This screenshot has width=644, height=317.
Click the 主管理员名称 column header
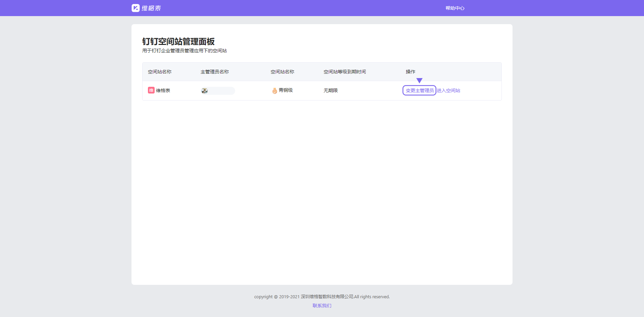[x=215, y=72]
